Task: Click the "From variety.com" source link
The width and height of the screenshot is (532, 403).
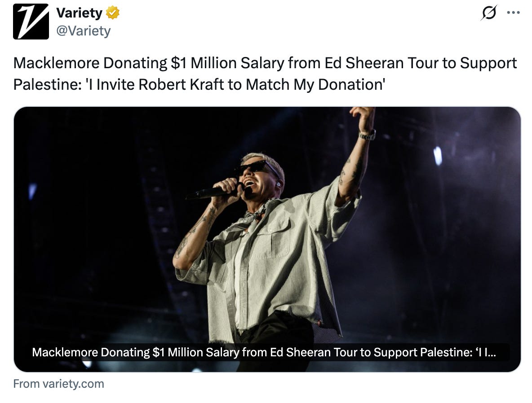Action: (59, 384)
